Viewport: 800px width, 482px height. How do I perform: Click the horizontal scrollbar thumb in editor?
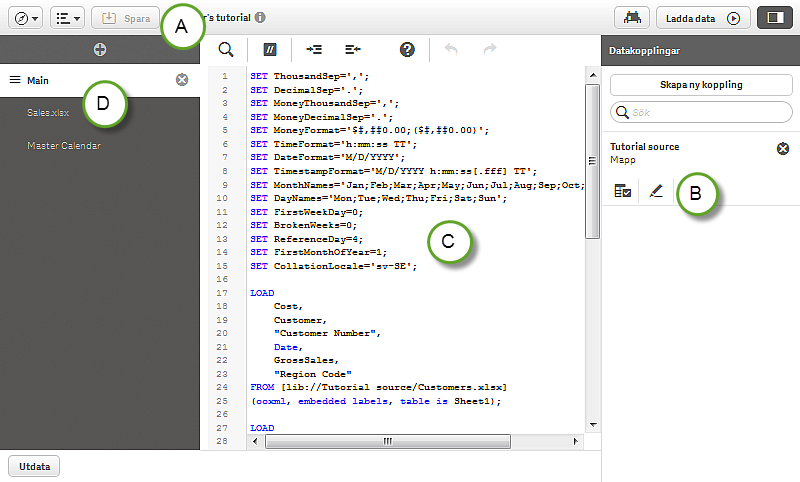click(388, 441)
